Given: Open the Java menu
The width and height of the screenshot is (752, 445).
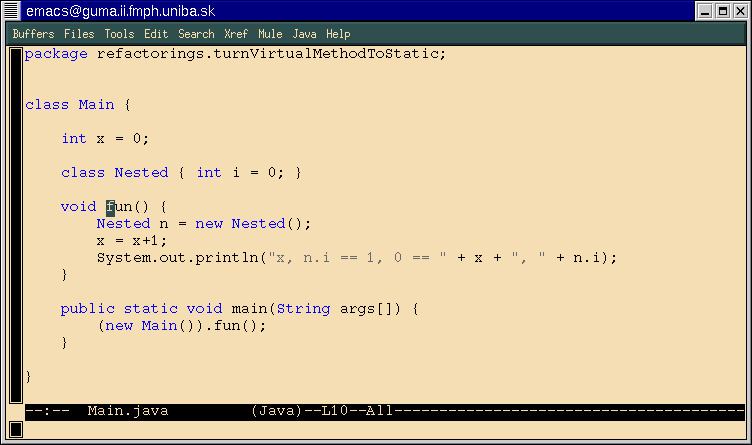Looking at the screenshot, I should point(305,34).
